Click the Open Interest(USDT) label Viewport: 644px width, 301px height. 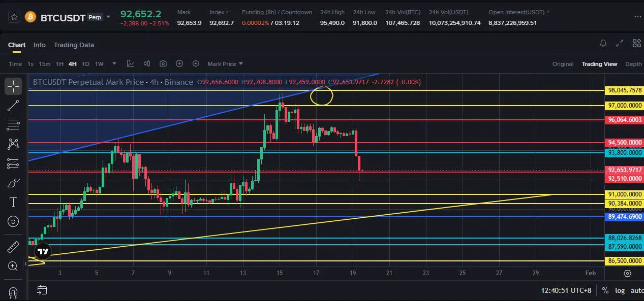(x=518, y=12)
